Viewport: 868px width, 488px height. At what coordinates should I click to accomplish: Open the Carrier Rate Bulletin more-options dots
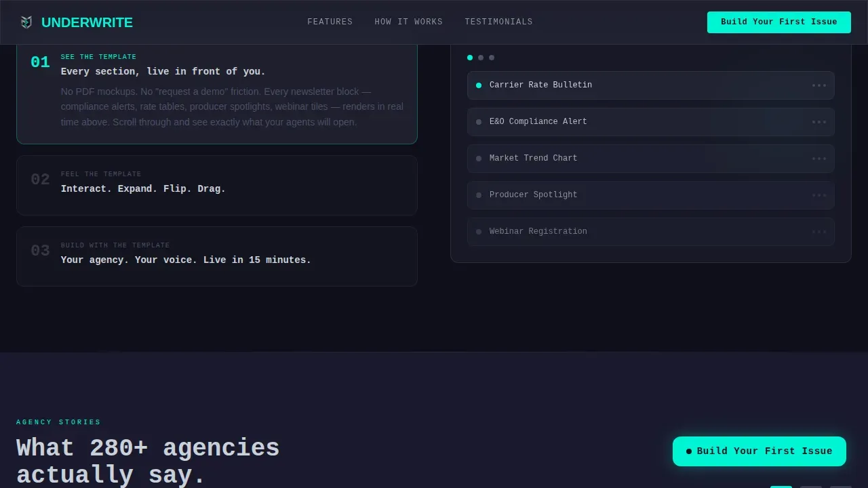pos(819,85)
